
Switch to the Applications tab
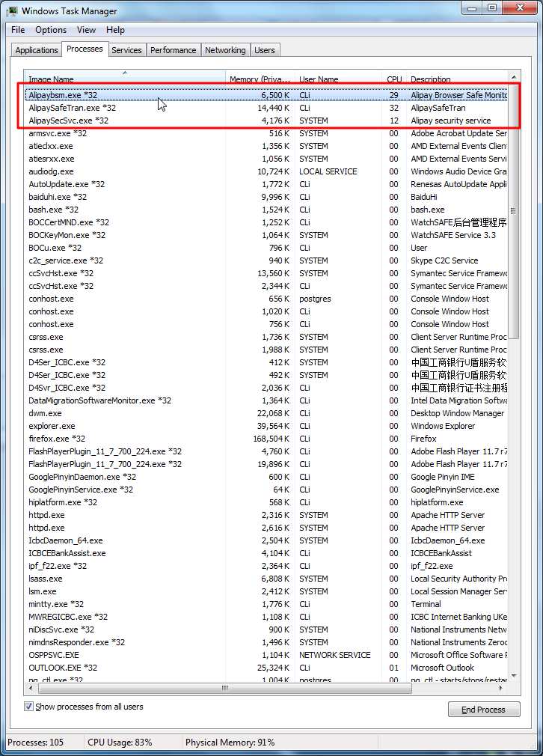(36, 50)
